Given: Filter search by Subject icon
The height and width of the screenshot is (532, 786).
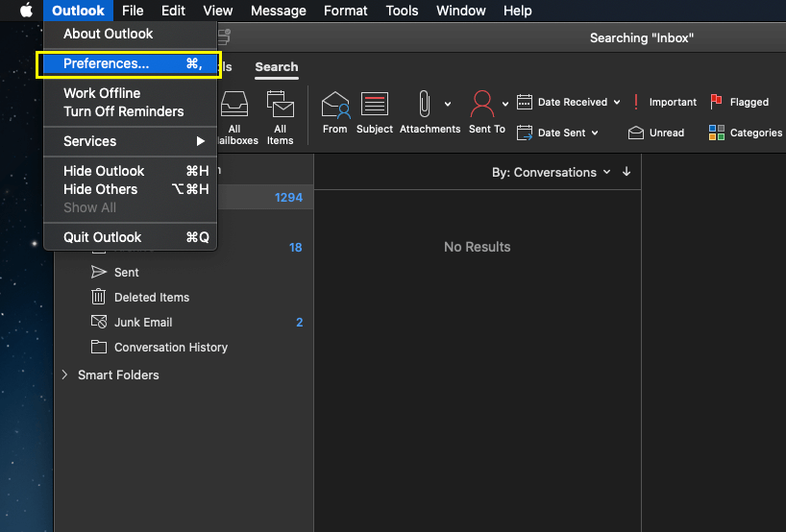Looking at the screenshot, I should click(375, 104).
